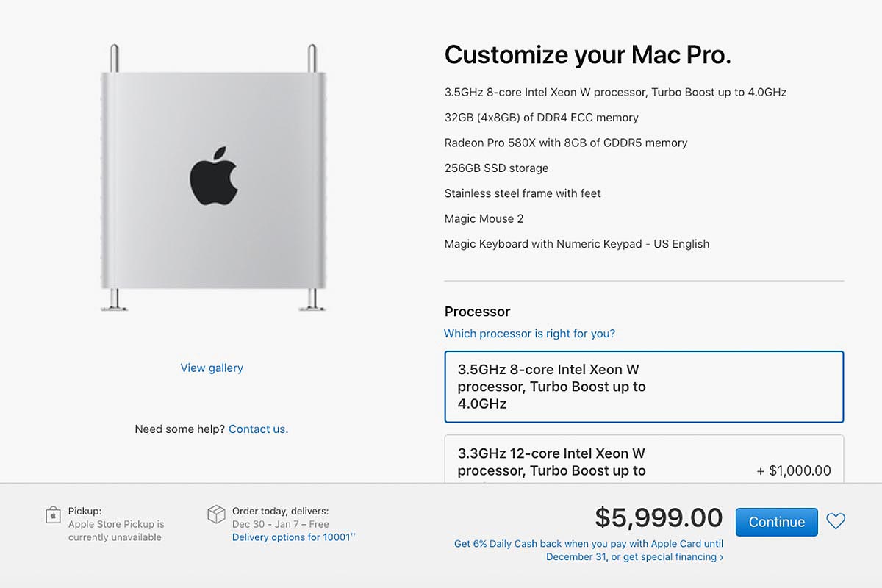Image resolution: width=882 pixels, height=588 pixels.
Task: Click the Apple logo on the Mac Pro
Action: click(x=214, y=176)
